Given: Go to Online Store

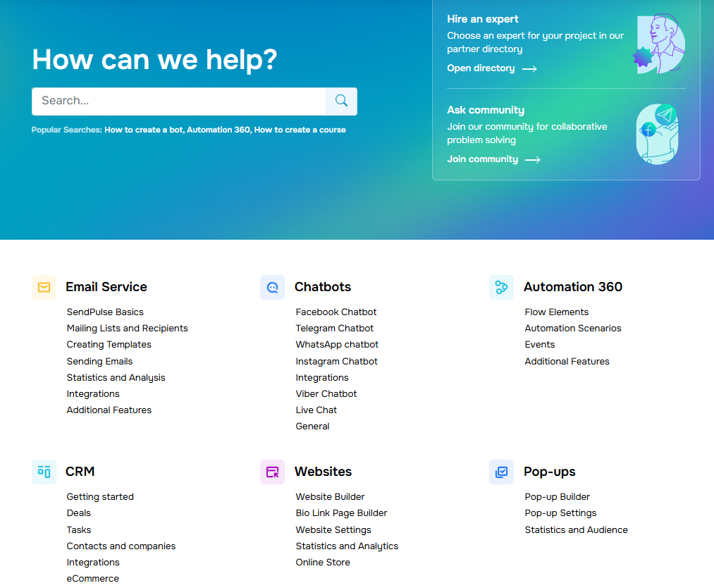Looking at the screenshot, I should coord(323,563).
